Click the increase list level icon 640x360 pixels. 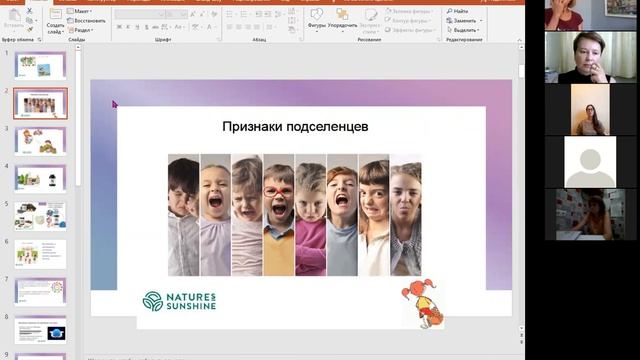[268, 14]
